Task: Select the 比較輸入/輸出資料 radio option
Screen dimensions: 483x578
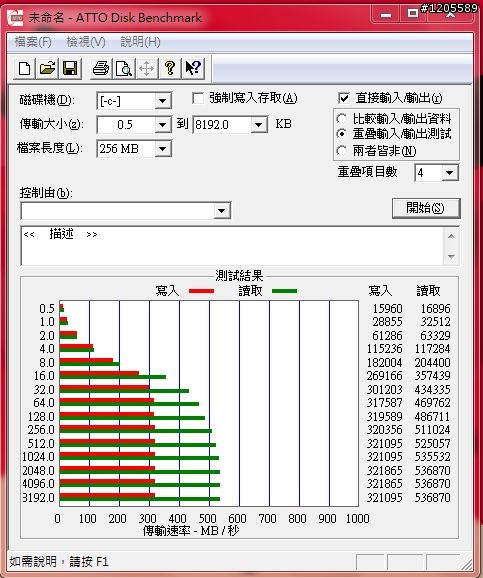Action: click(x=341, y=118)
